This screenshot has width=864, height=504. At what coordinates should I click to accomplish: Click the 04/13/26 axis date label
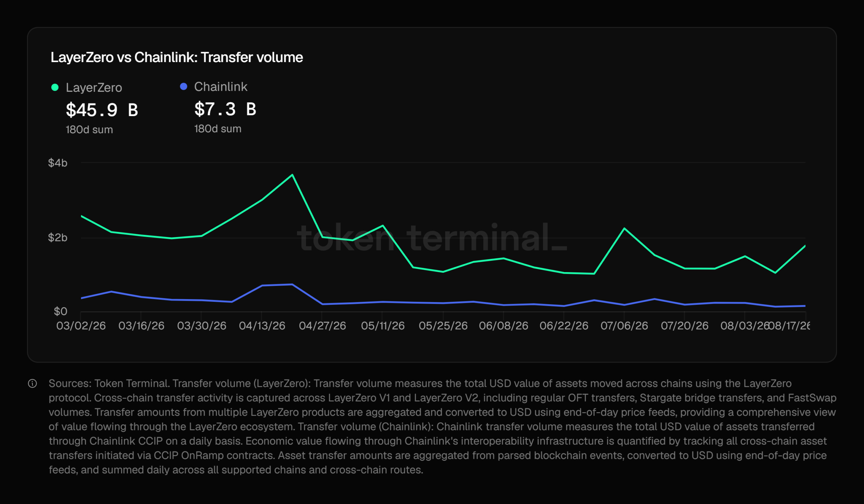coord(262,325)
